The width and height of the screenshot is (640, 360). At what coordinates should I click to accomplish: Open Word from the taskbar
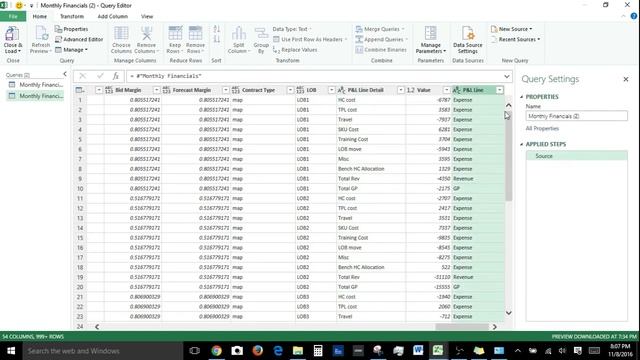[418, 351]
